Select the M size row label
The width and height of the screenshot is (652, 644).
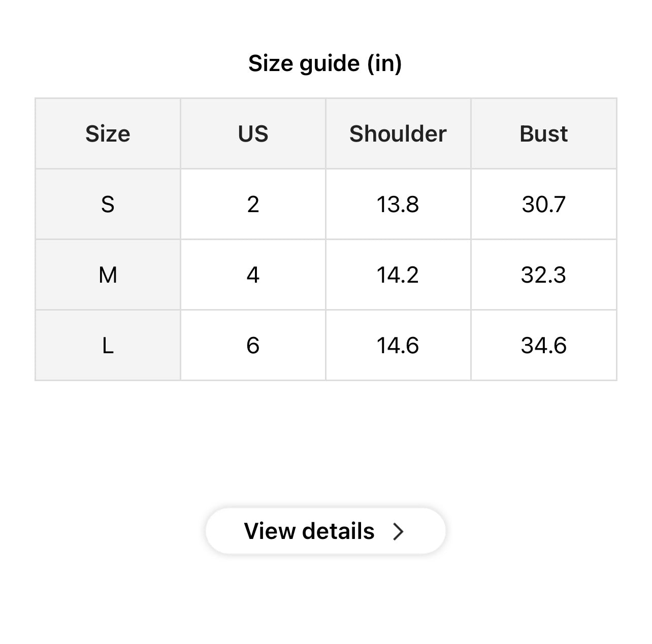pos(108,275)
